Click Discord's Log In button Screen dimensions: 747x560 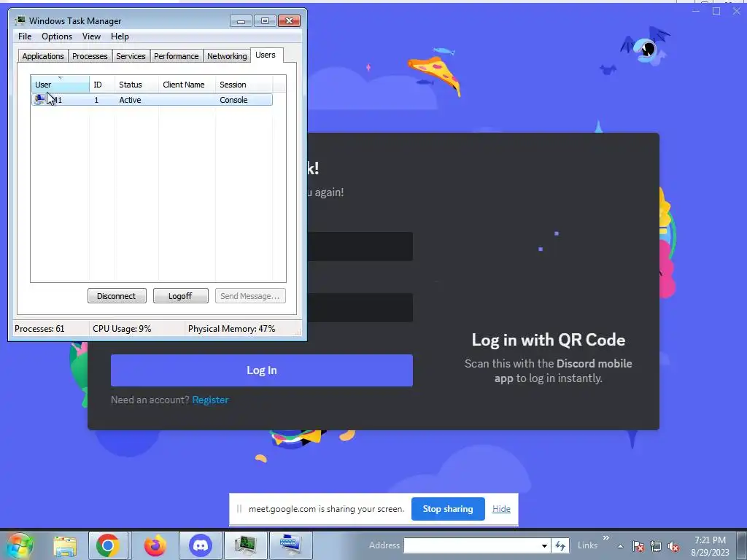tap(262, 370)
